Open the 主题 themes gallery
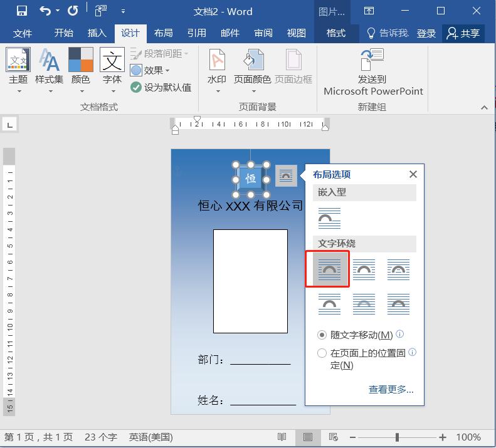Screen dimensions: 496x448 click(x=18, y=70)
